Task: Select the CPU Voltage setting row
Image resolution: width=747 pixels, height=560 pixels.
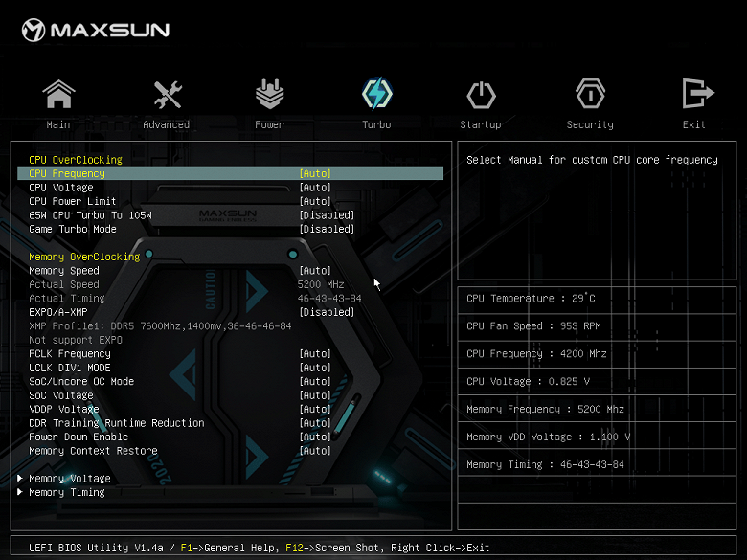Action: pyautogui.click(x=59, y=188)
